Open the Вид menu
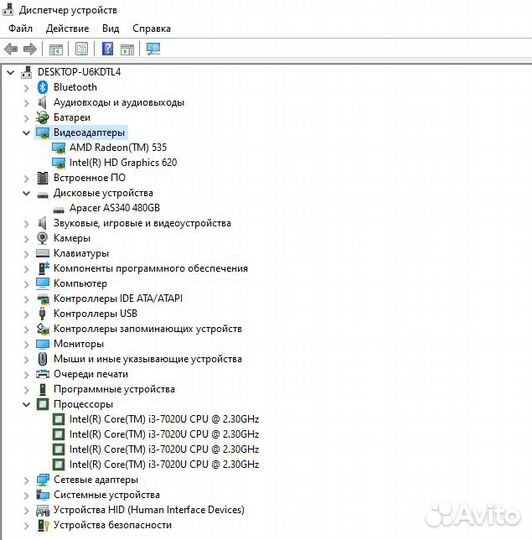 tap(111, 28)
